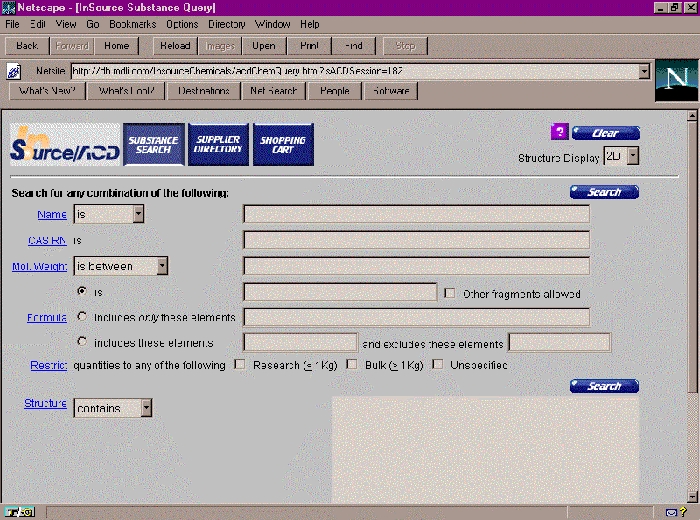
Task: Open the Restrict help link
Action: pos(49,365)
